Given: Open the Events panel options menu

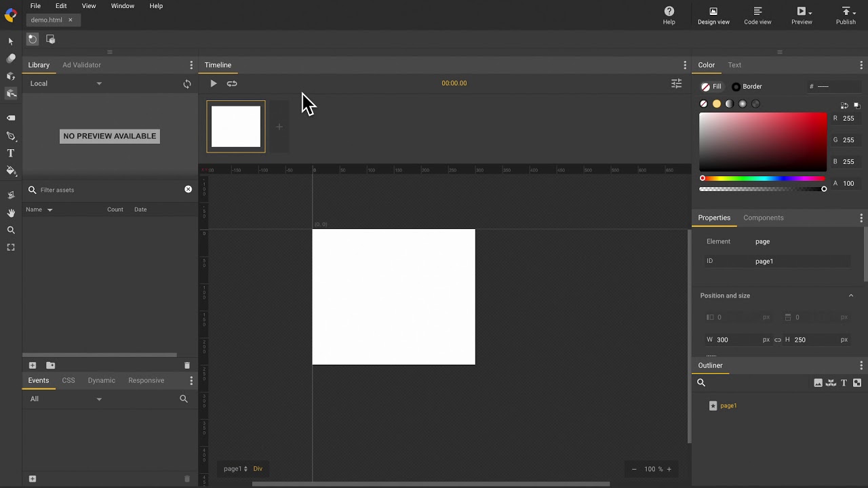Looking at the screenshot, I should coord(191,380).
